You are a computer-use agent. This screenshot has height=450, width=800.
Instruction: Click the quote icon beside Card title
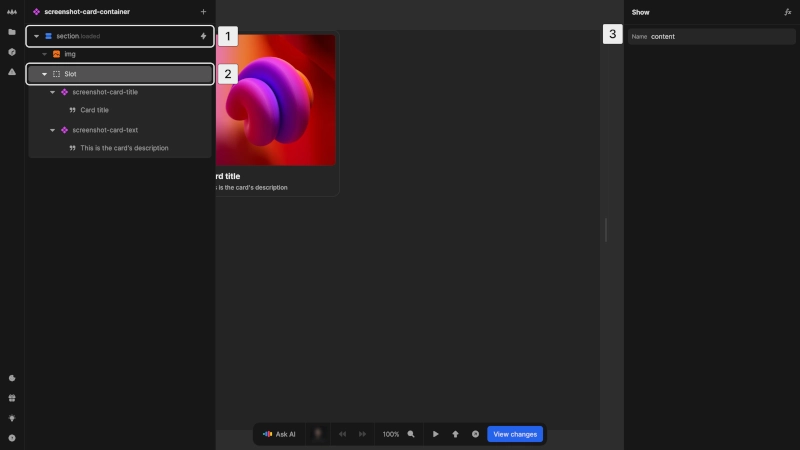click(x=72, y=110)
